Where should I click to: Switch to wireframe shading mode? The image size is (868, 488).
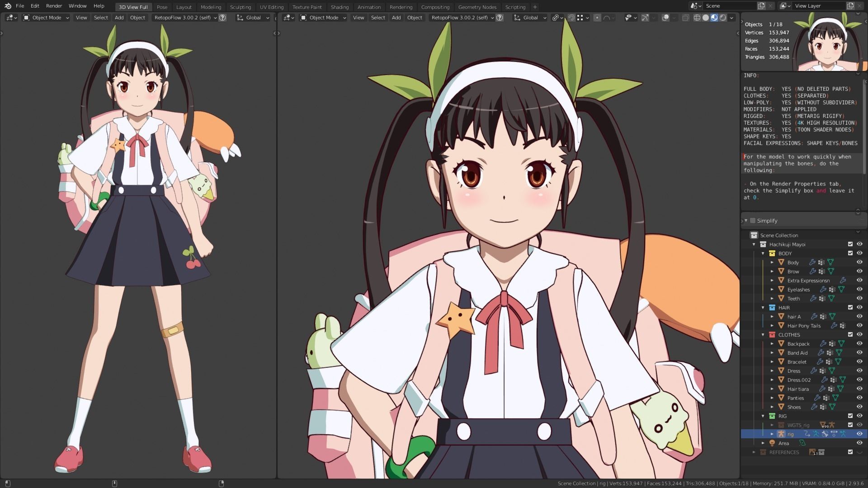697,18
